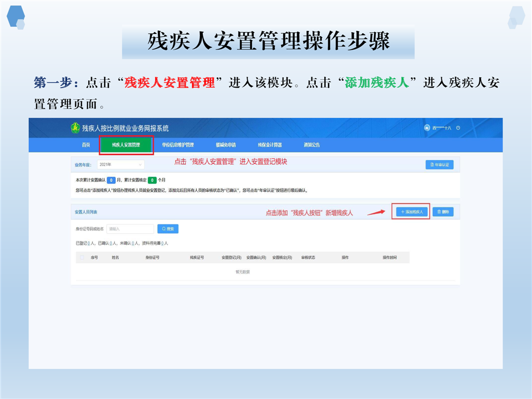Click the power logout icon
This screenshot has height=399, width=532.
click(458, 128)
